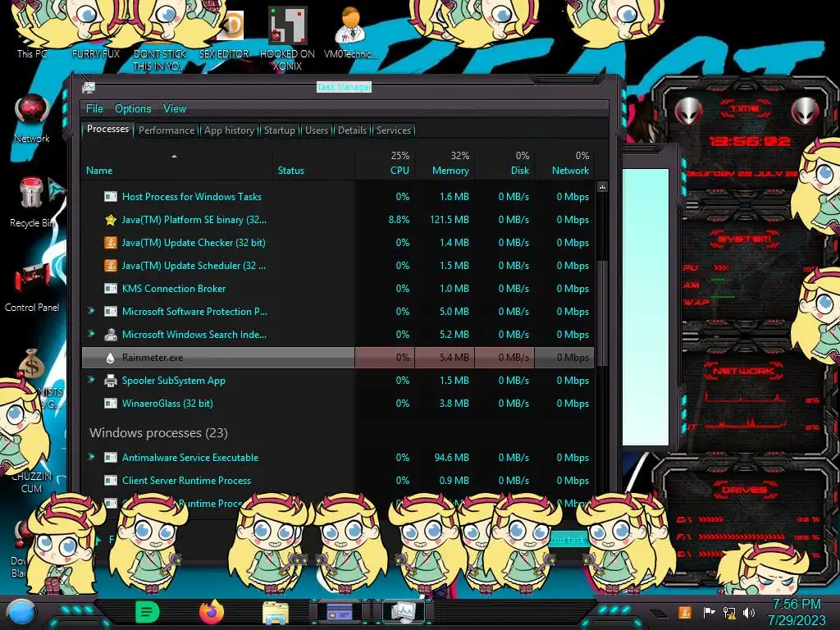The image size is (840, 630).
Task: Switch to the Performance tab
Action: click(x=167, y=130)
